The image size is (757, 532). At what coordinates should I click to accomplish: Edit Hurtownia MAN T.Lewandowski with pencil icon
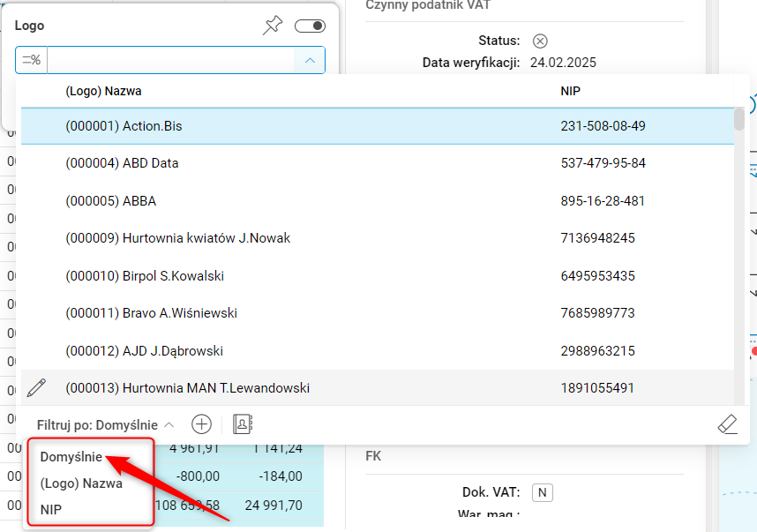click(x=36, y=387)
